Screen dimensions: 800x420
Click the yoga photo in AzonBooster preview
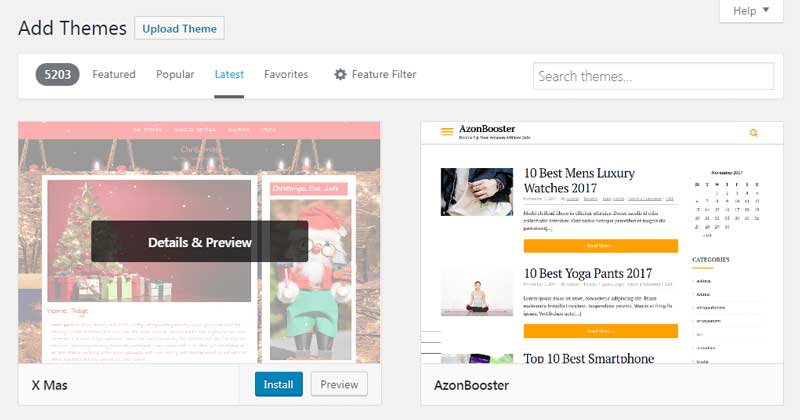click(476, 292)
